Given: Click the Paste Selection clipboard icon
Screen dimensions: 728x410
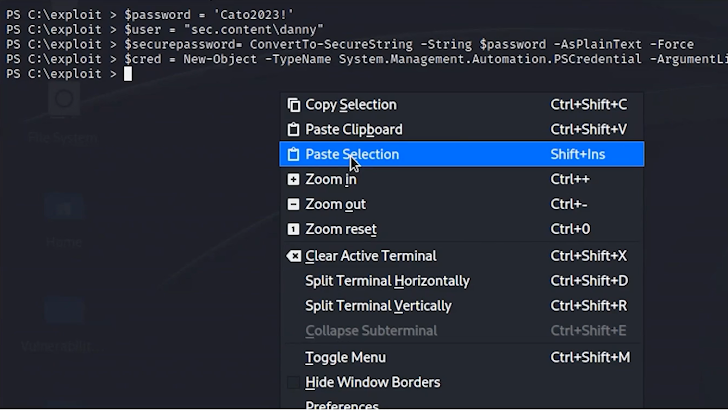Looking at the screenshot, I should tap(293, 155).
